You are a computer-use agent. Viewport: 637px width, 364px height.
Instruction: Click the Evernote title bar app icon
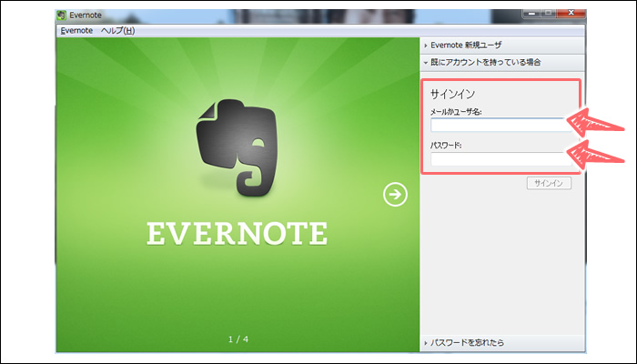coord(61,15)
